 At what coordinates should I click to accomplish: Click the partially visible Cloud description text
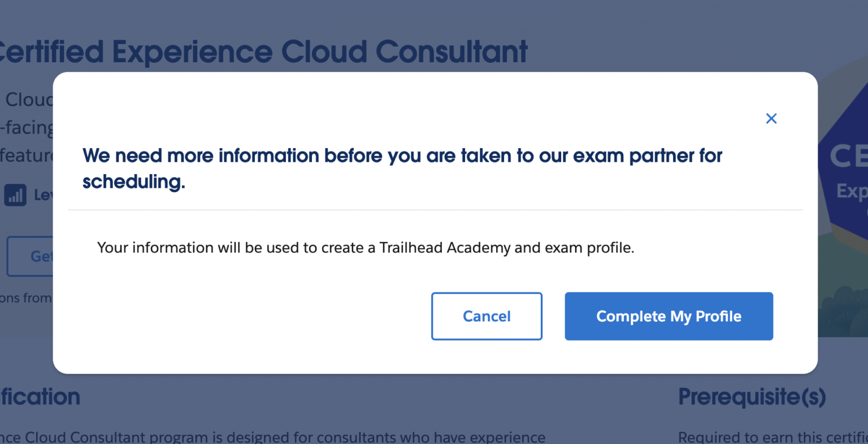28,99
